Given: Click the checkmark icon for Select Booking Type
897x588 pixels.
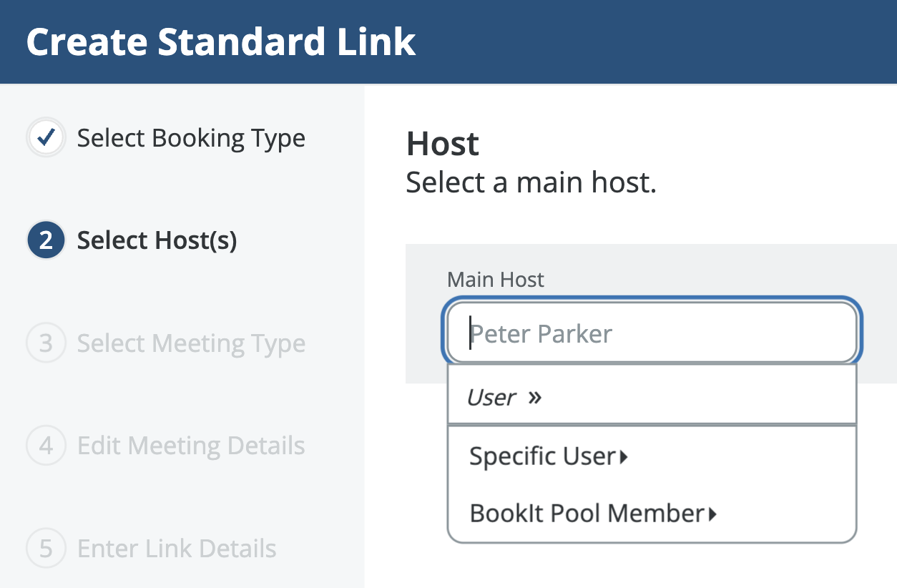Looking at the screenshot, I should click(46, 138).
